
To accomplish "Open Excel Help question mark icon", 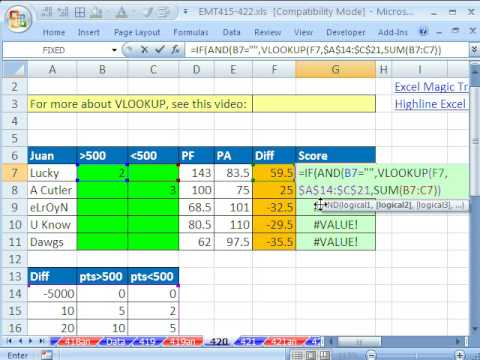I will [423, 32].
